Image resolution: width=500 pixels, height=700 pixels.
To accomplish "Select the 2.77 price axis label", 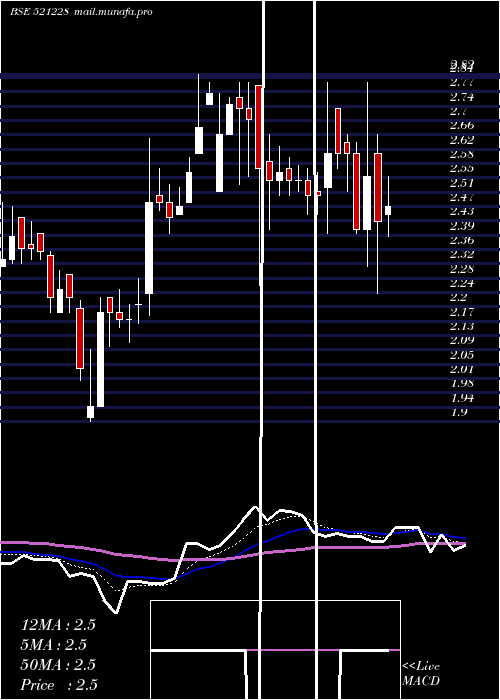I will pyautogui.click(x=462, y=83).
